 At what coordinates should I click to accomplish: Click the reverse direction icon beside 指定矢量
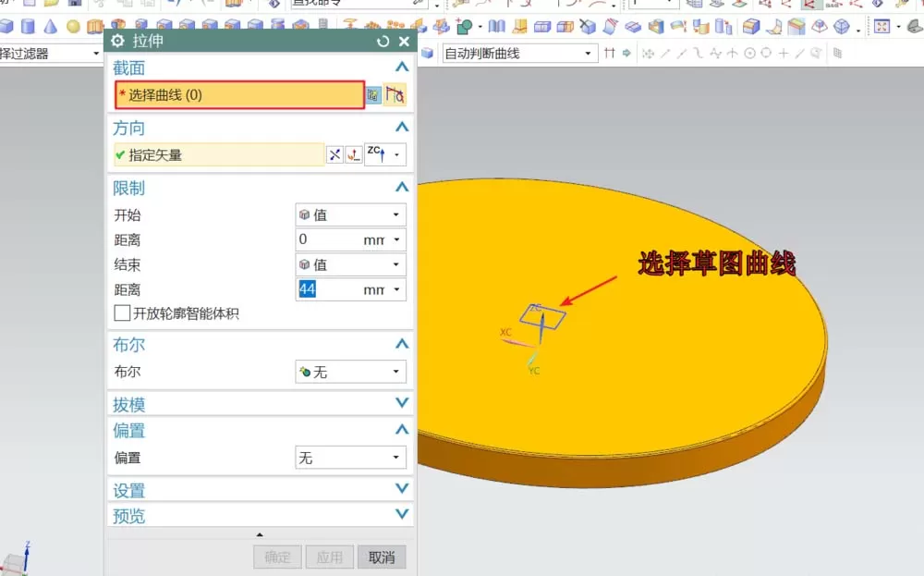point(334,155)
